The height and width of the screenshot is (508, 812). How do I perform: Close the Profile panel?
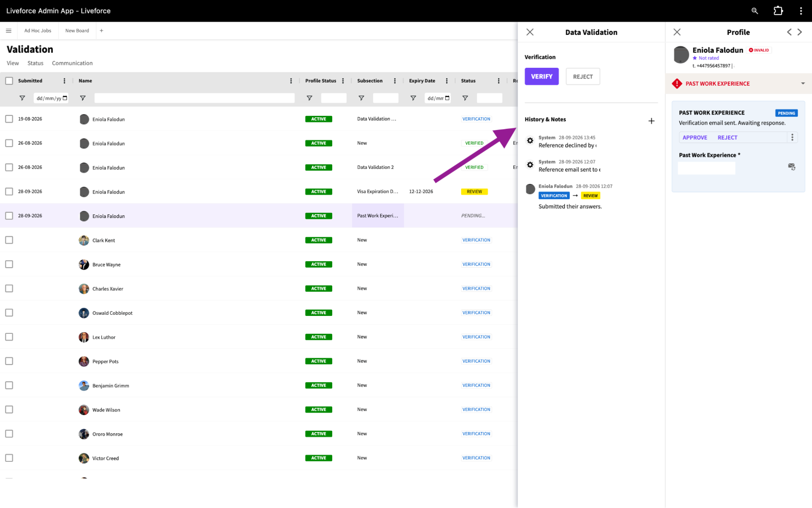coord(677,32)
